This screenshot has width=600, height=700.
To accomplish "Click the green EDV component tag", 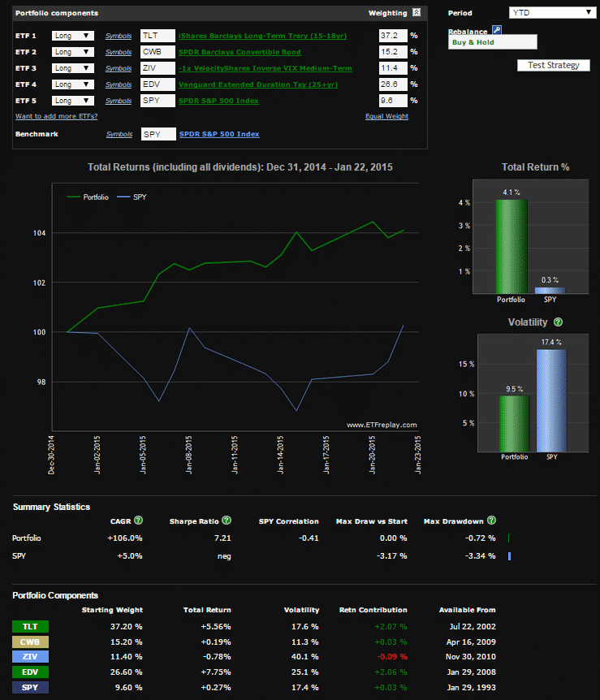I will (x=30, y=672).
